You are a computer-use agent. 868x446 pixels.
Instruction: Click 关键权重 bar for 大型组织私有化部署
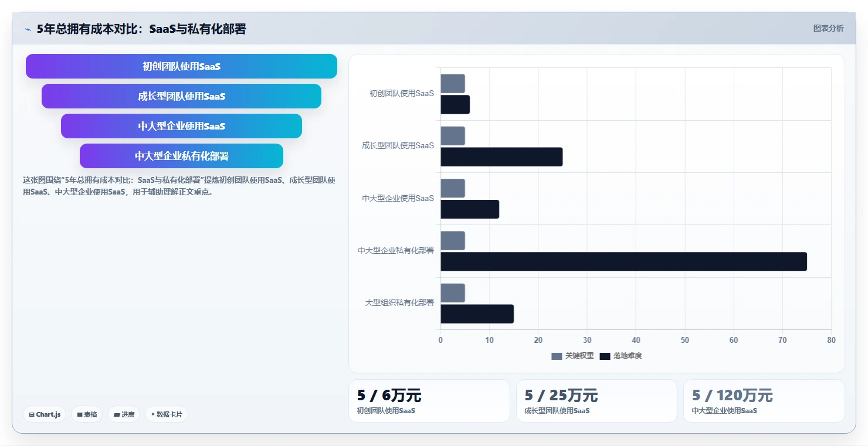453,292
